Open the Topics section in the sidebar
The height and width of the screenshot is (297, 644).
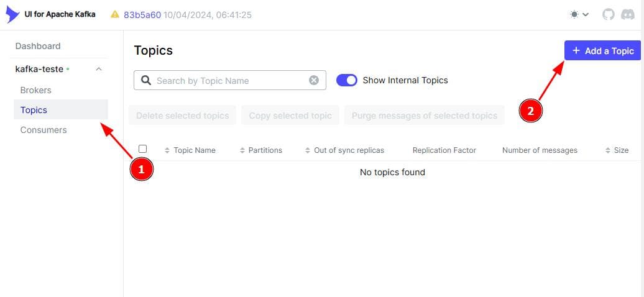tap(61, 110)
